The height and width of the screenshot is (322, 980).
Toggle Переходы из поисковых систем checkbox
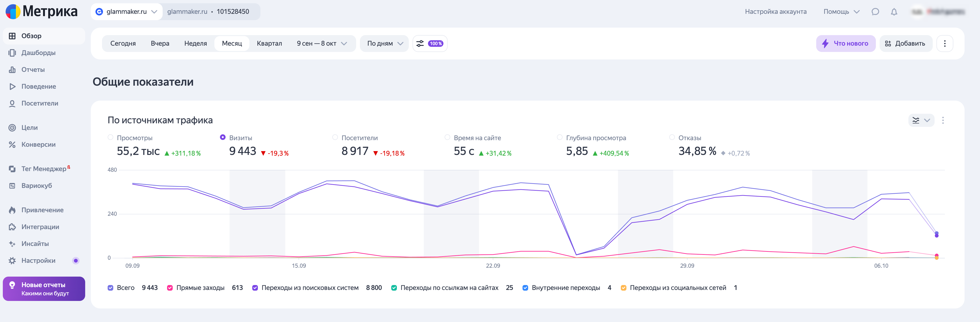coord(255,288)
